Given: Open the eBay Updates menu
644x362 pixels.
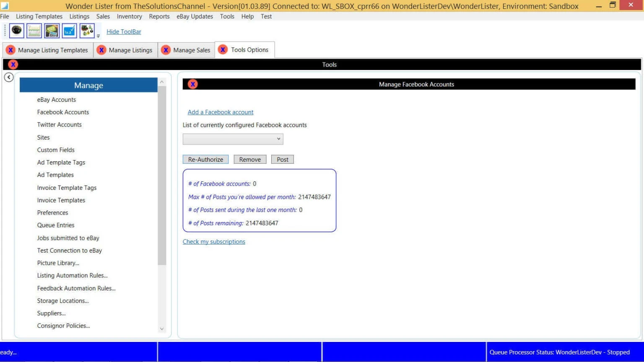Looking at the screenshot, I should (195, 16).
